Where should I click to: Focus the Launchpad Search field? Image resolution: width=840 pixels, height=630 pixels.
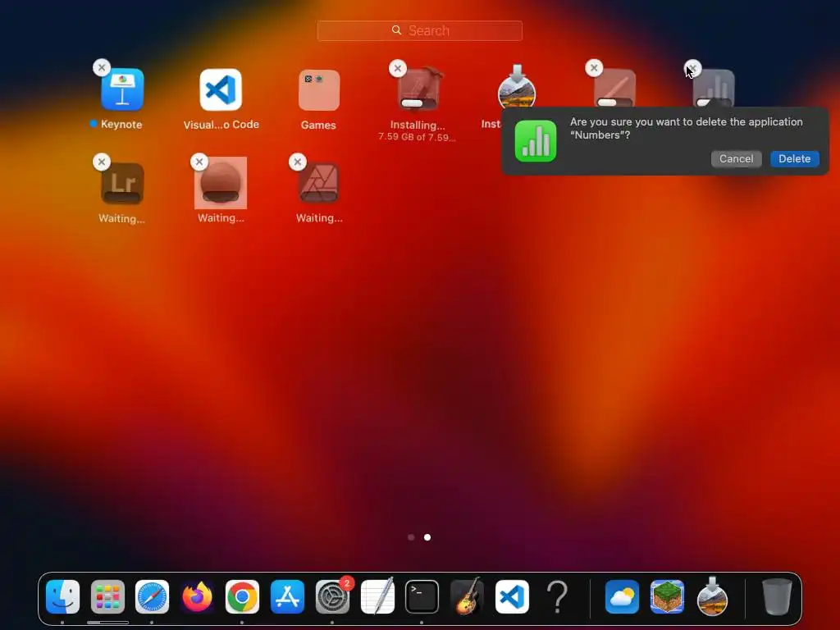point(419,30)
